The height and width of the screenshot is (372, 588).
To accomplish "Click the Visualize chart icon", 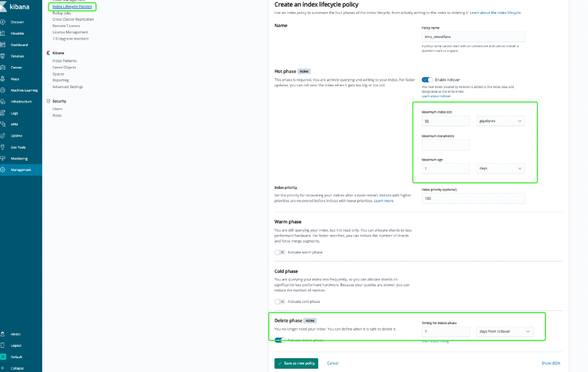I will (3, 33).
